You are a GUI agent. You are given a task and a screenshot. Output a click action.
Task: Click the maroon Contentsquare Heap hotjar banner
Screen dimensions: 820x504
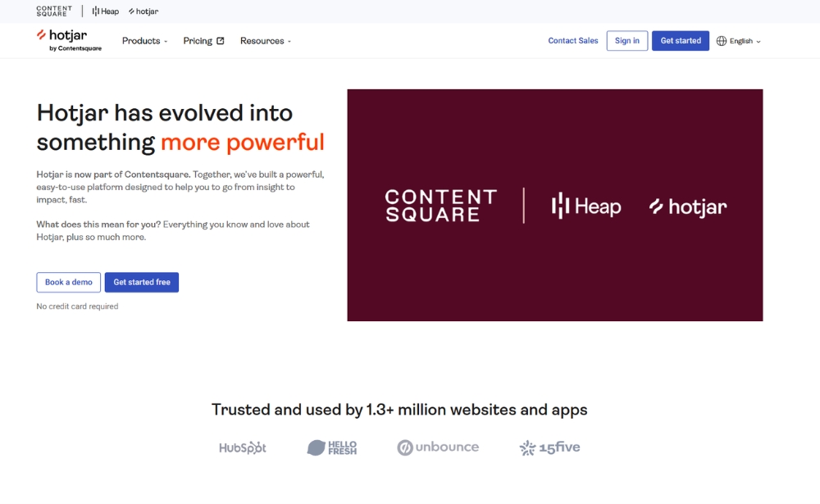[555, 204]
